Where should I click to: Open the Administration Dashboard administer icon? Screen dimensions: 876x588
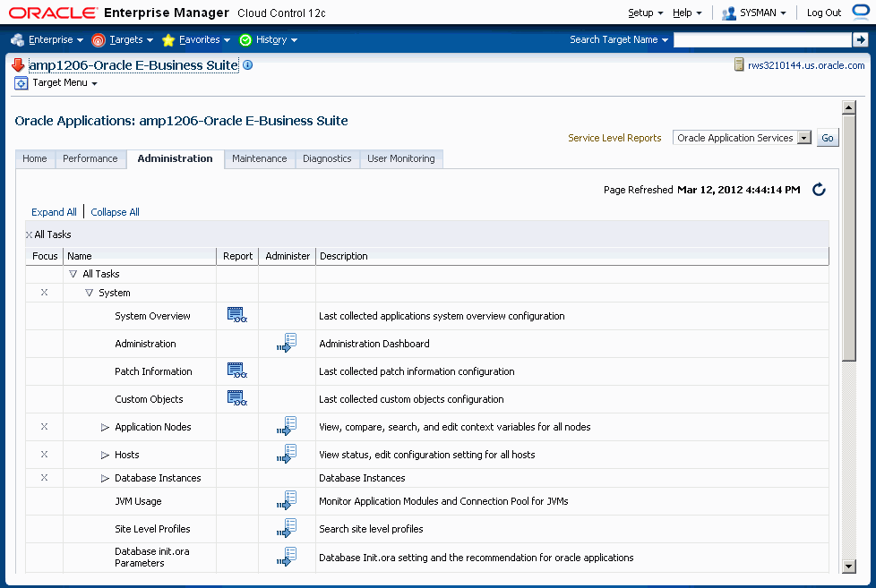pos(287,343)
